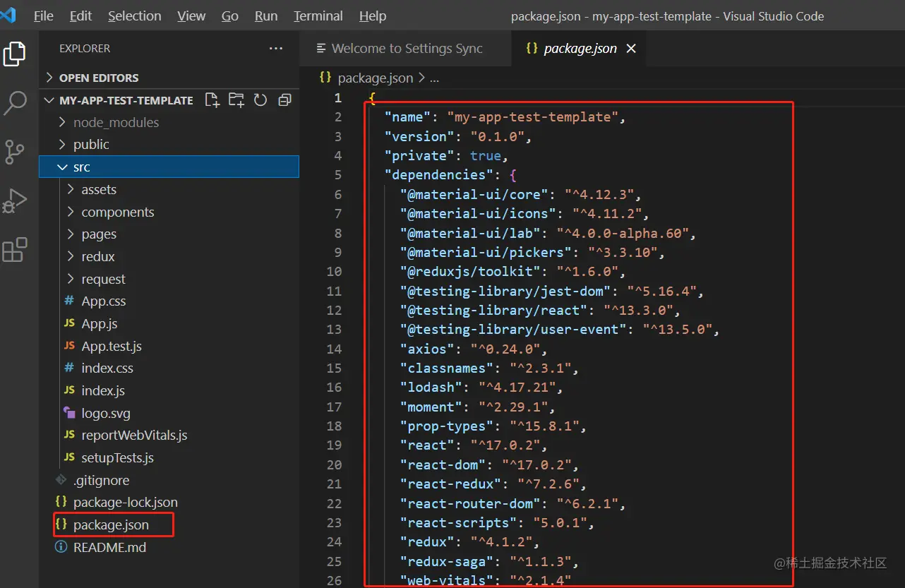
Task: Open the Edit menu
Action: pyautogui.click(x=81, y=16)
